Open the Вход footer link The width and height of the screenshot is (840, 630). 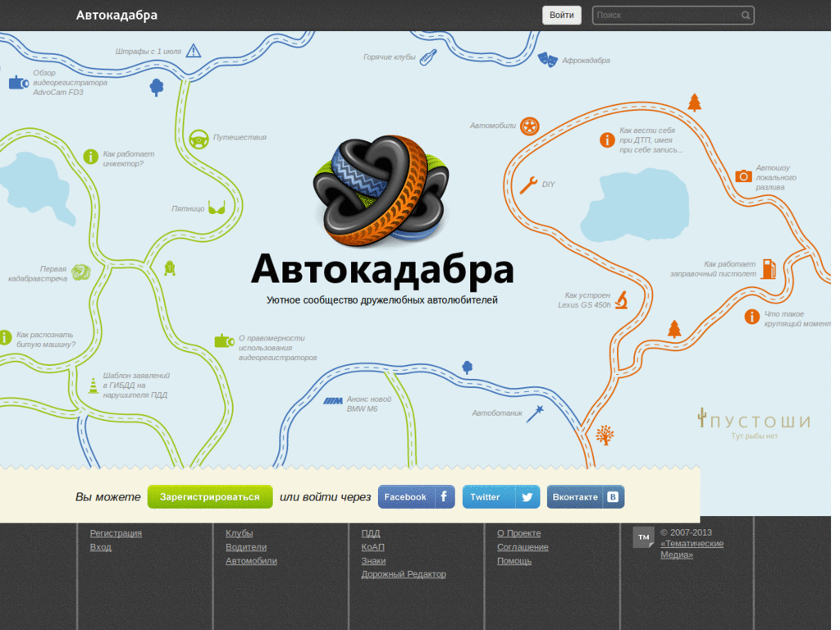101,547
